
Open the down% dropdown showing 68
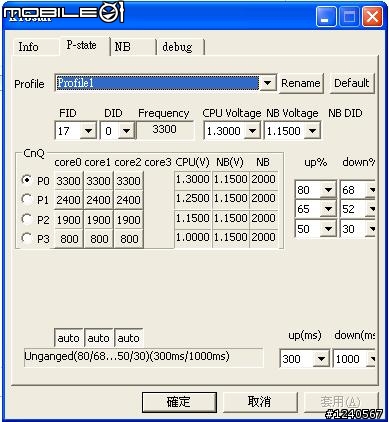[x=371, y=190]
